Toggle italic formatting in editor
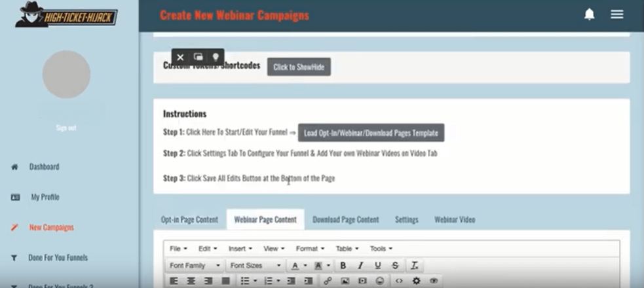The width and height of the screenshot is (644, 288). (360, 266)
